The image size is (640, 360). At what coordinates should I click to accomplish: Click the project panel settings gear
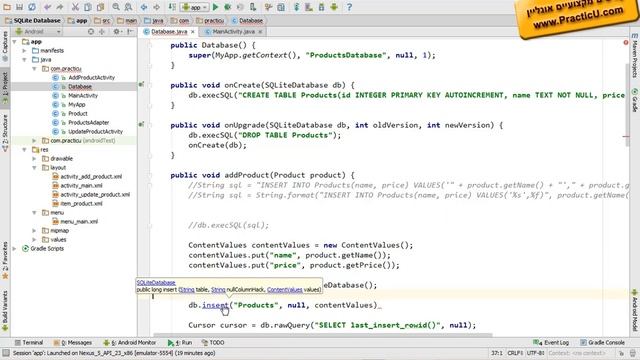click(x=117, y=31)
